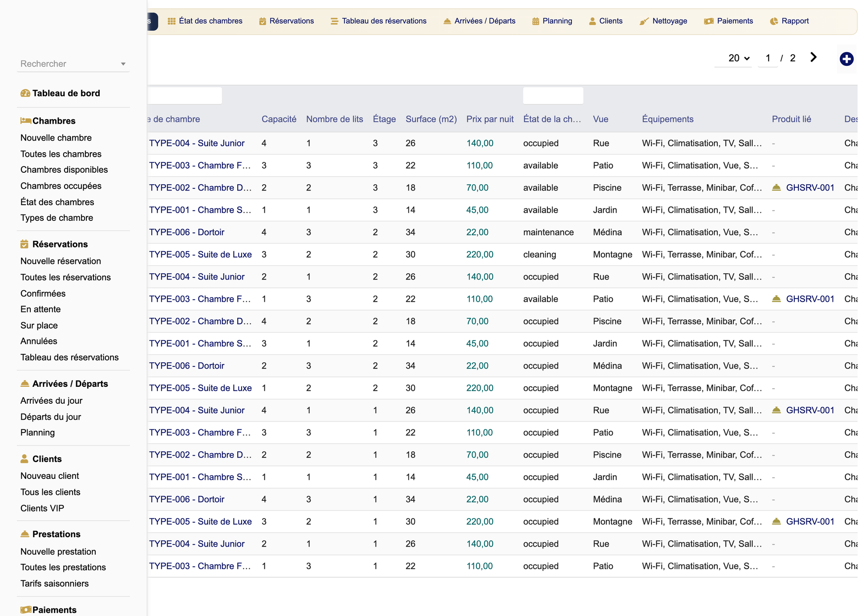Open Types de chambre in sidebar

(57, 218)
